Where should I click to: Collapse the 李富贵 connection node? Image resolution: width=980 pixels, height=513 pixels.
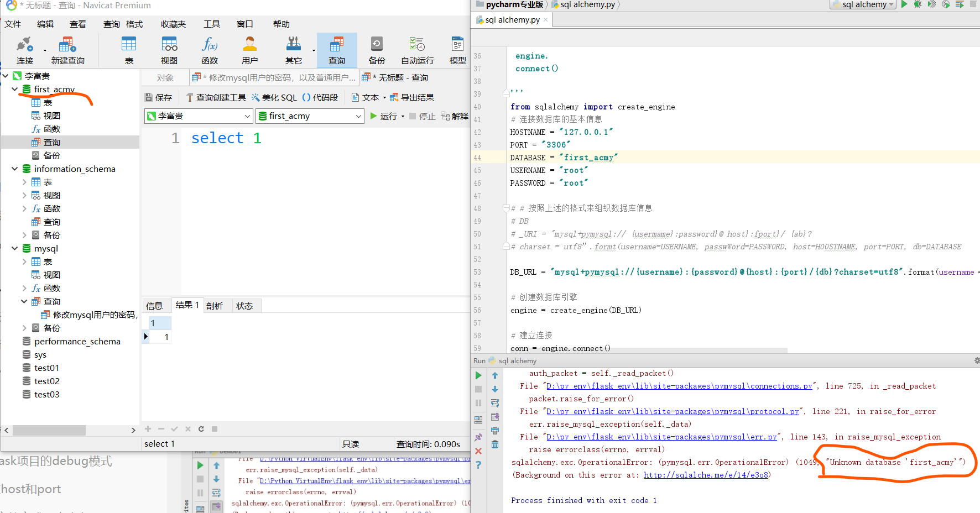point(6,76)
